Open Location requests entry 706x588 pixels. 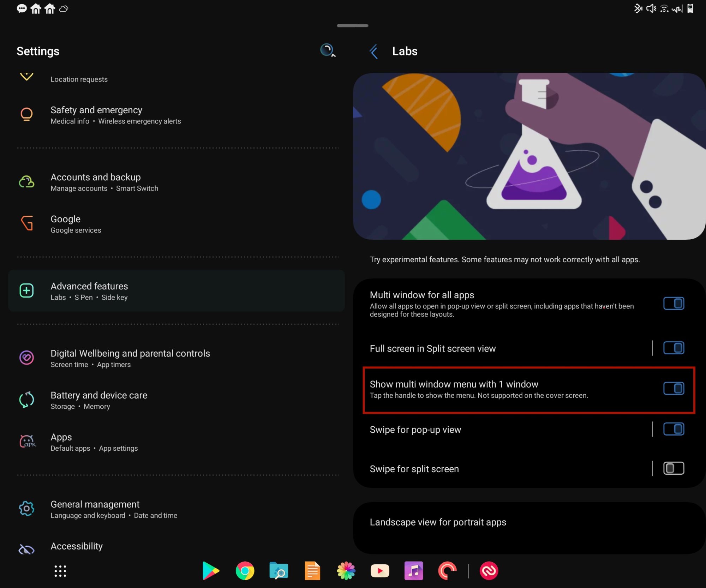176,79
